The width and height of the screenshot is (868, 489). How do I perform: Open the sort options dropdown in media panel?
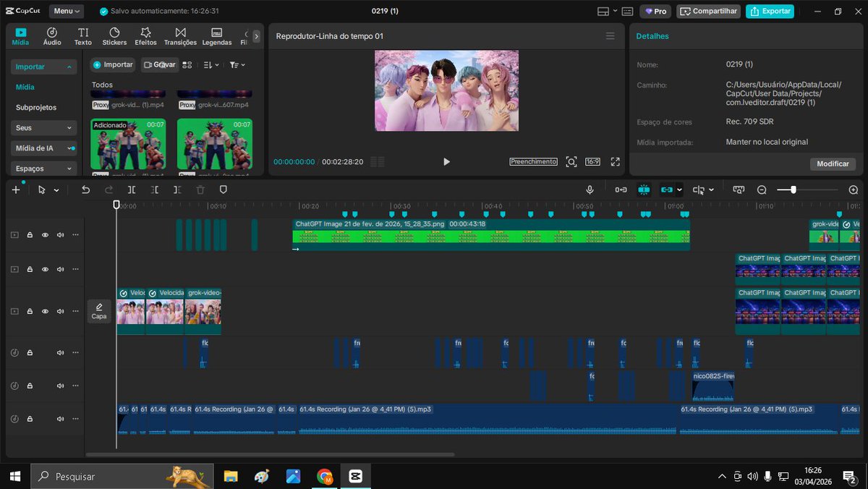[210, 64]
